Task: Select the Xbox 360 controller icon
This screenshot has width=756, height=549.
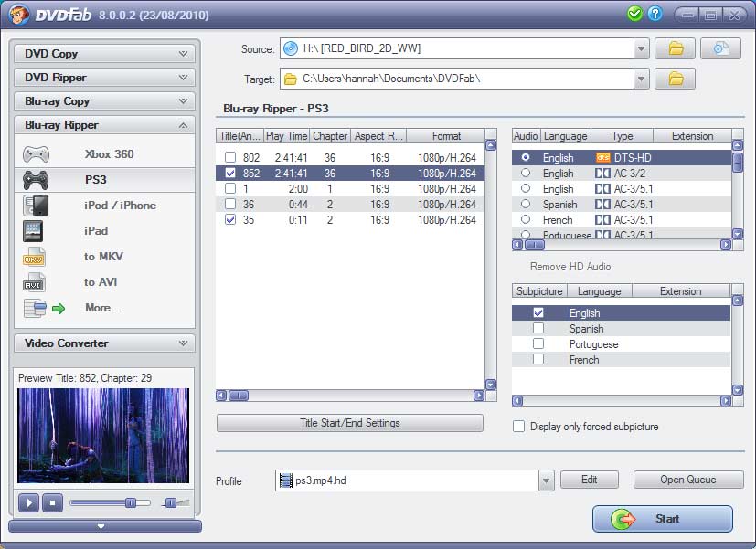Action: [36, 154]
